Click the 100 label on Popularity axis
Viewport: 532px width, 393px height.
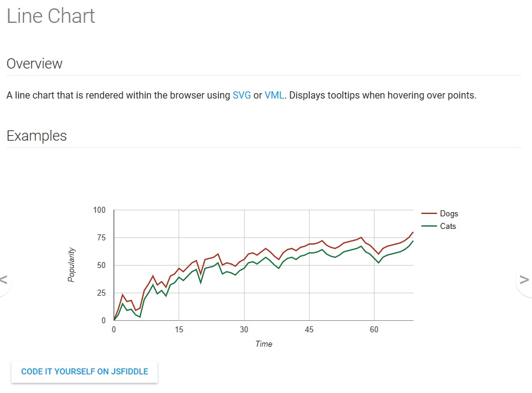[x=99, y=210]
